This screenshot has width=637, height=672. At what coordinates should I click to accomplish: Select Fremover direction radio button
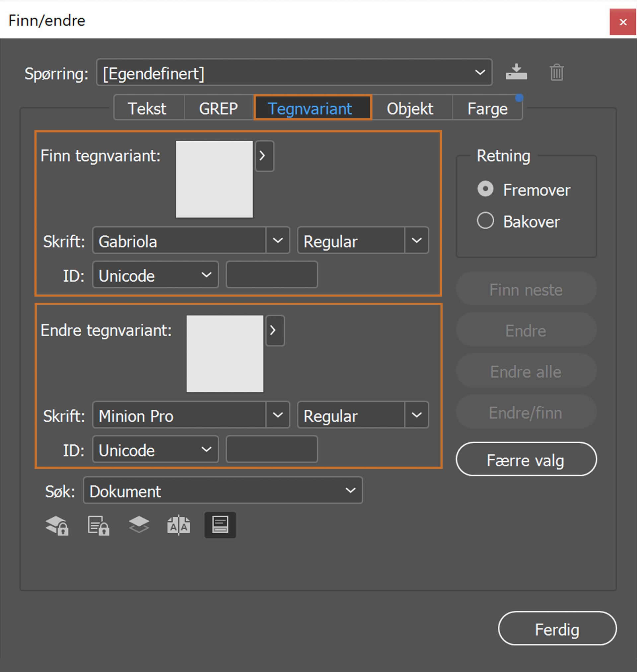coord(485,189)
